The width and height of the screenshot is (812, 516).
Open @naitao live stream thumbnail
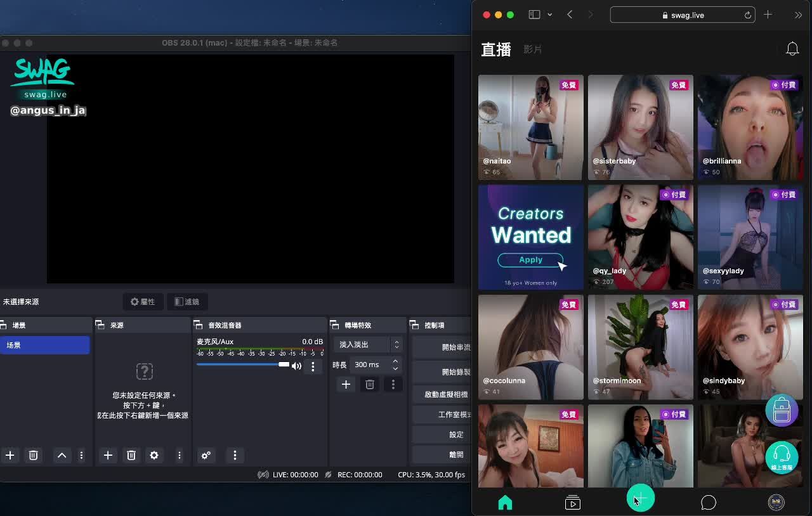click(530, 127)
